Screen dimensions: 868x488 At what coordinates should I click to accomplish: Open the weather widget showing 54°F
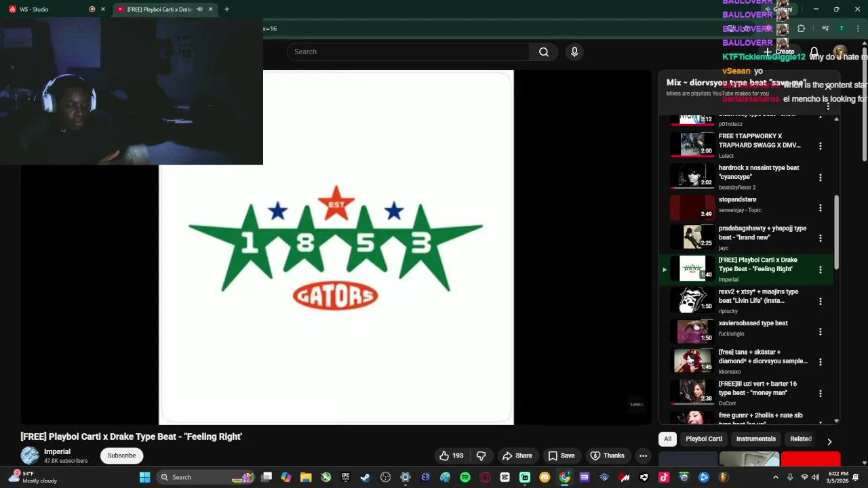(34, 477)
